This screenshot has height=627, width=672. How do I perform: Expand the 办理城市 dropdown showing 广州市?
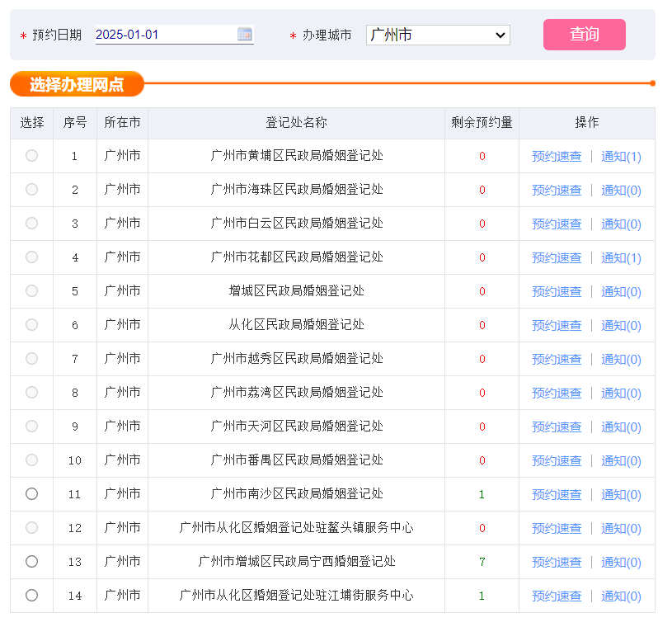(438, 35)
